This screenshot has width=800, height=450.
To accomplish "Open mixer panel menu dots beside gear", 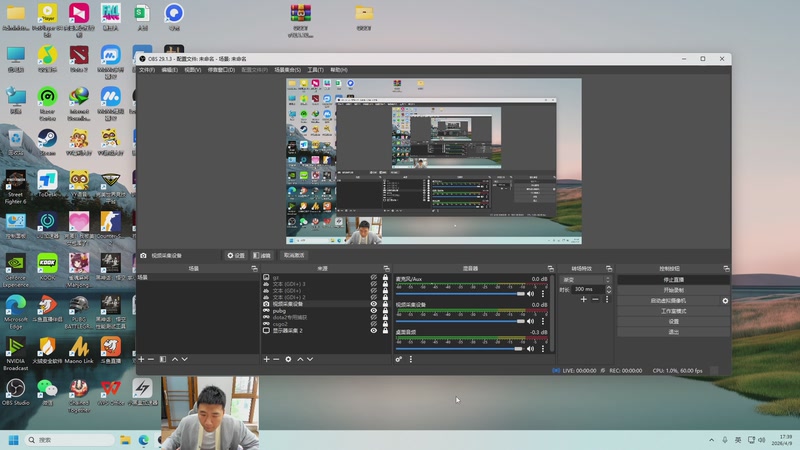I will click(x=411, y=359).
